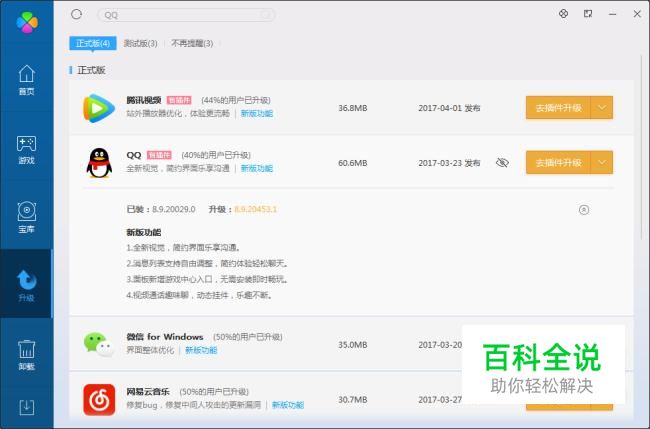The image size is (650, 429).
Task: Click installed version 8.9.20029.0 text
Action: pyautogui.click(x=174, y=209)
